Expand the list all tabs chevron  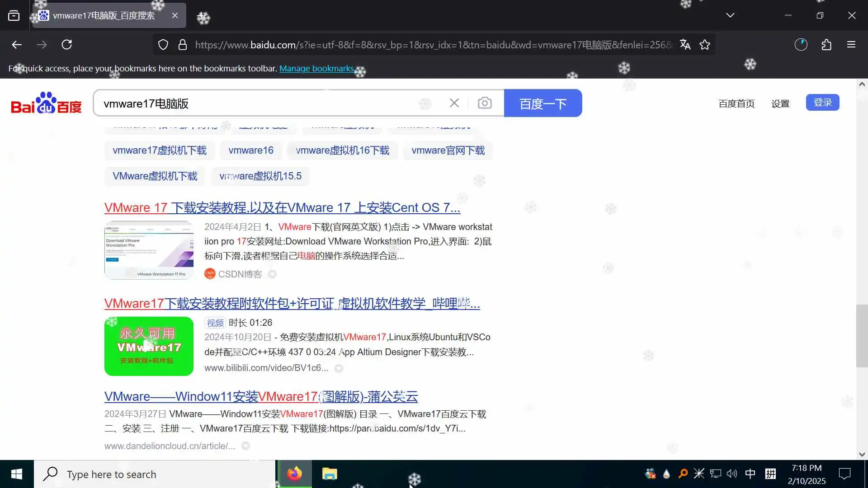(x=730, y=15)
